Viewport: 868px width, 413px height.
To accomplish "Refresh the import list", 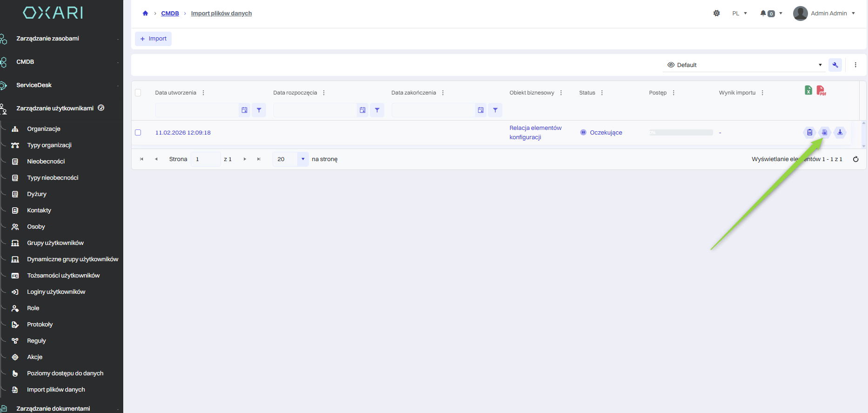I will click(855, 159).
